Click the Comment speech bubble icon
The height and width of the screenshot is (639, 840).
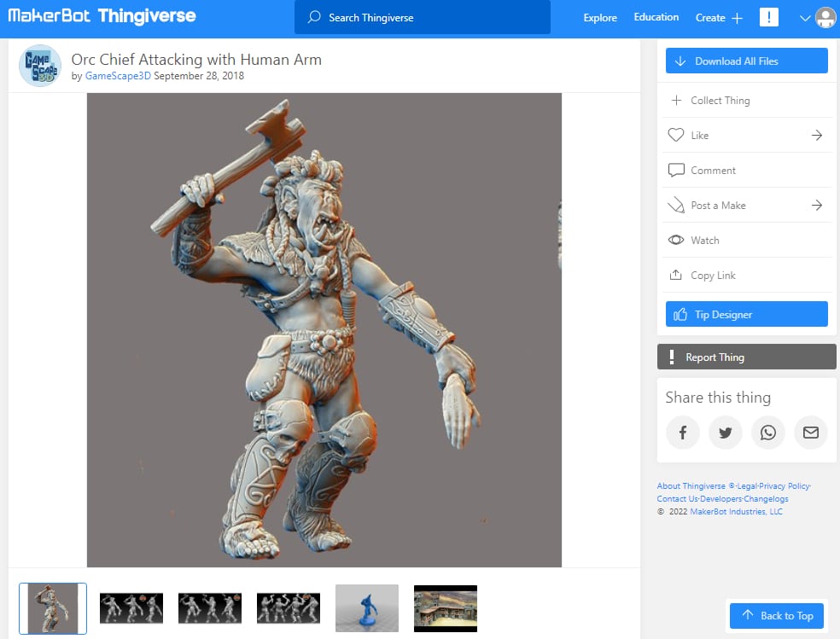pyautogui.click(x=676, y=170)
